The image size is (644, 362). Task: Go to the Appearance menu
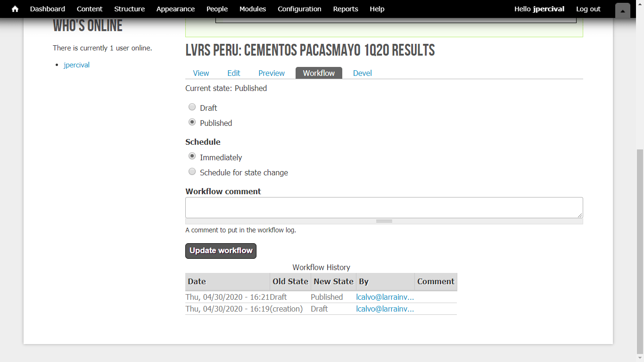[175, 9]
